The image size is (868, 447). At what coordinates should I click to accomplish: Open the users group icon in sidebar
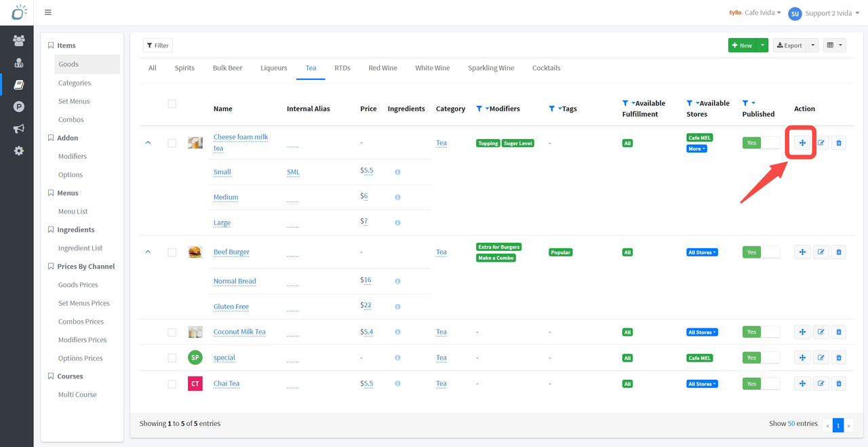click(18, 41)
